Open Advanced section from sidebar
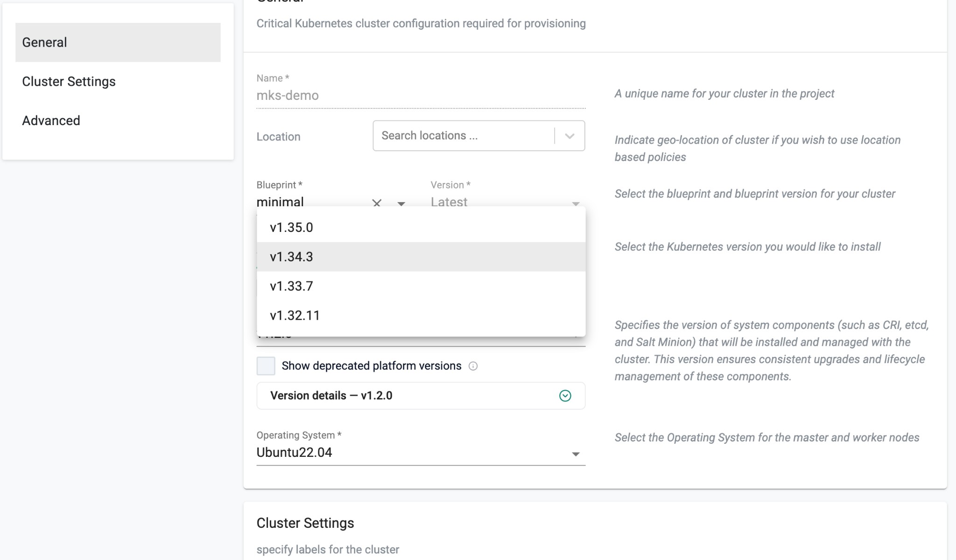 click(51, 121)
